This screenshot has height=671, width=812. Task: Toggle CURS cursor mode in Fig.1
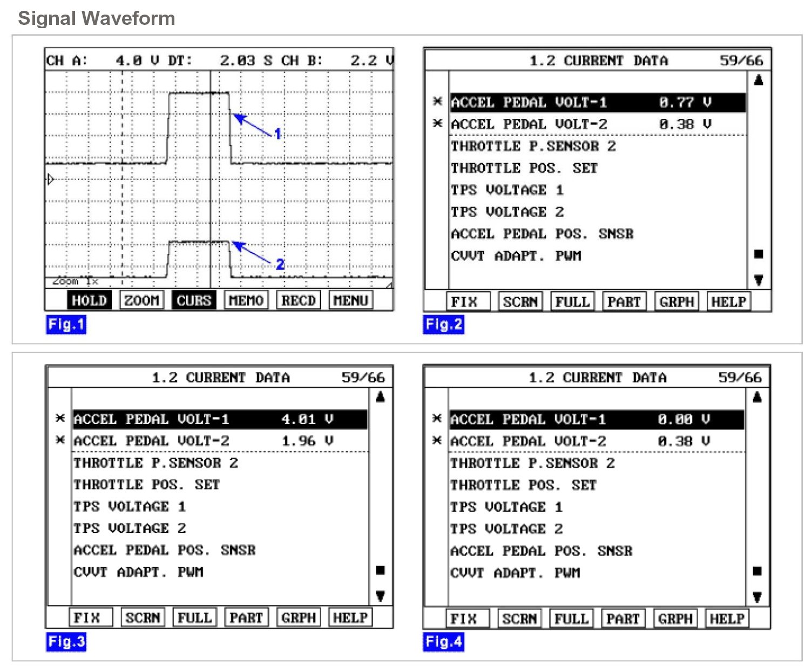tap(194, 300)
